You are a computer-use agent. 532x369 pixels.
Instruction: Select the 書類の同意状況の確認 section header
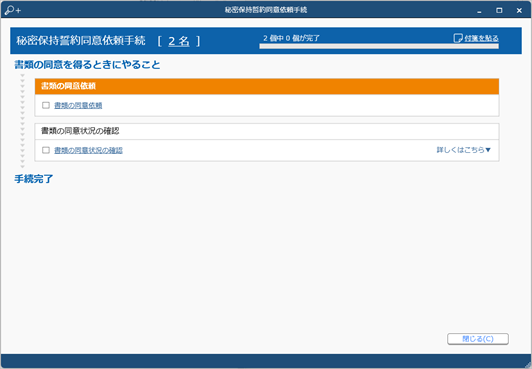(x=267, y=131)
